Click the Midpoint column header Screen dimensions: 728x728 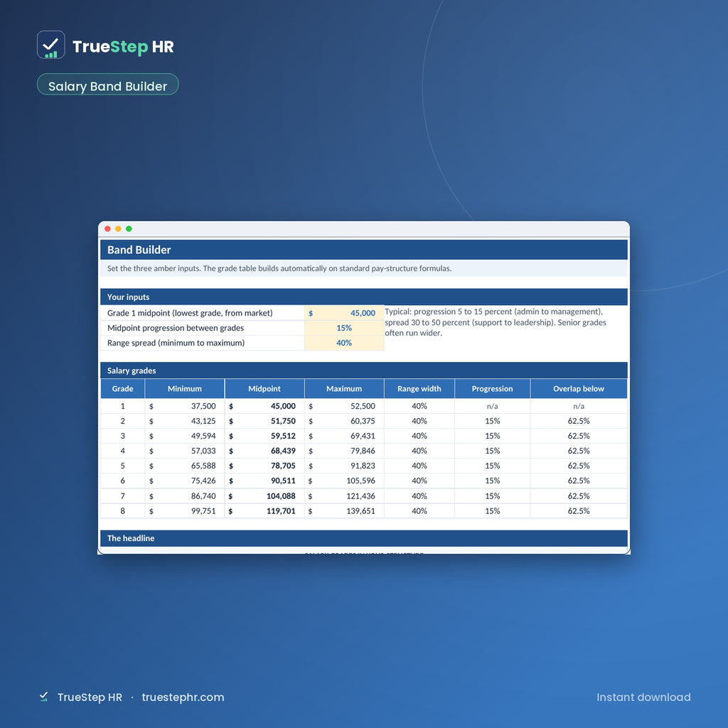point(264,389)
